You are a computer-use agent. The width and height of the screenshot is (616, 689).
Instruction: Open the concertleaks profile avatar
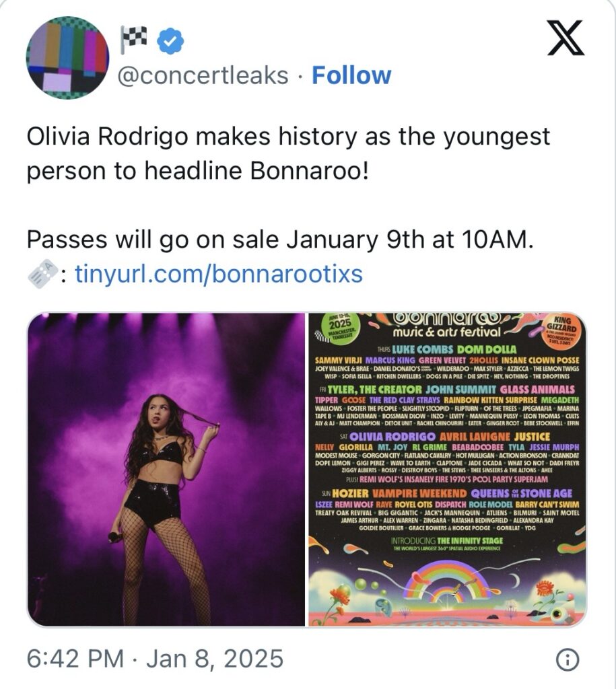click(x=67, y=58)
